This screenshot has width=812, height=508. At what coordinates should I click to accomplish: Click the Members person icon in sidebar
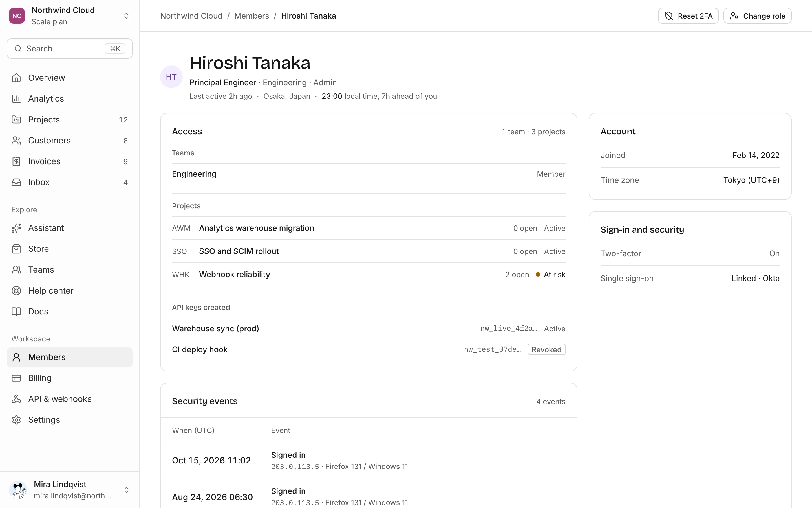(16, 357)
